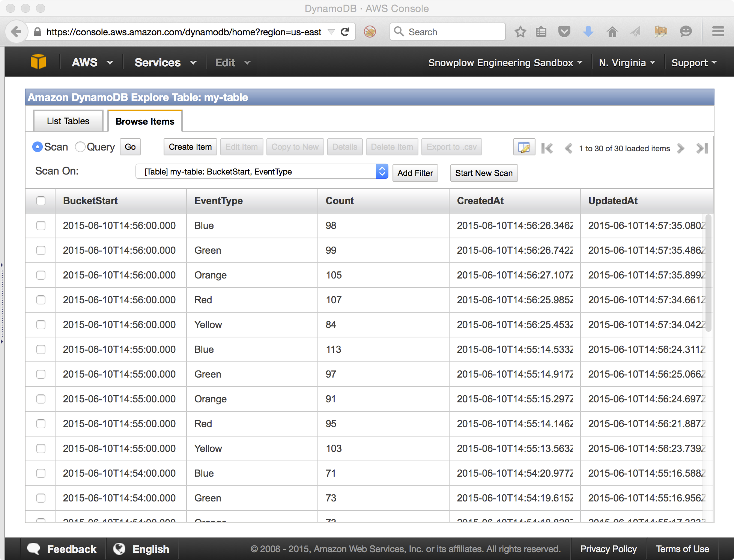Go to next page of items

coord(680,148)
